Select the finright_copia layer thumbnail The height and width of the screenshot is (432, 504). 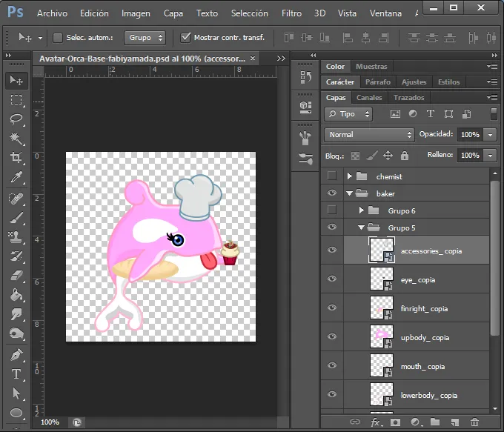coord(382,308)
